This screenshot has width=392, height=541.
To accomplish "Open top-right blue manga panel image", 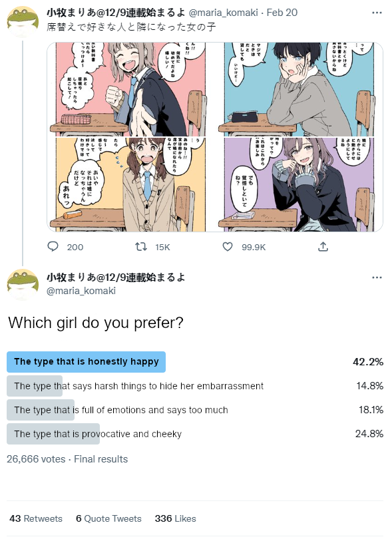I will click(299, 89).
